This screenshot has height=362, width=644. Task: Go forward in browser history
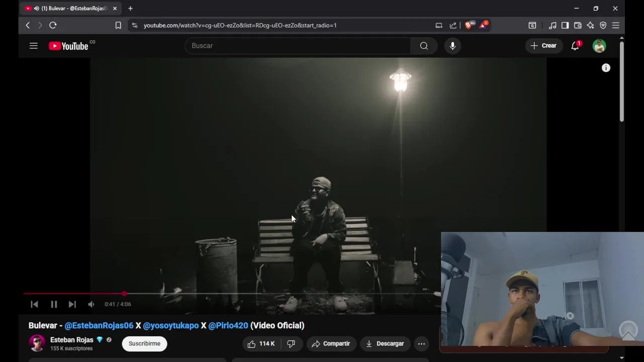(x=40, y=25)
